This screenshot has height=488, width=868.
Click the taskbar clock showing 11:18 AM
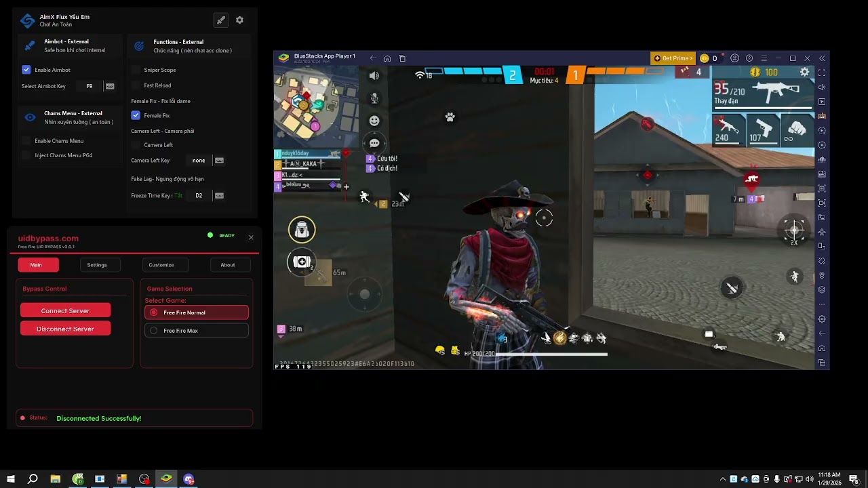click(x=829, y=479)
